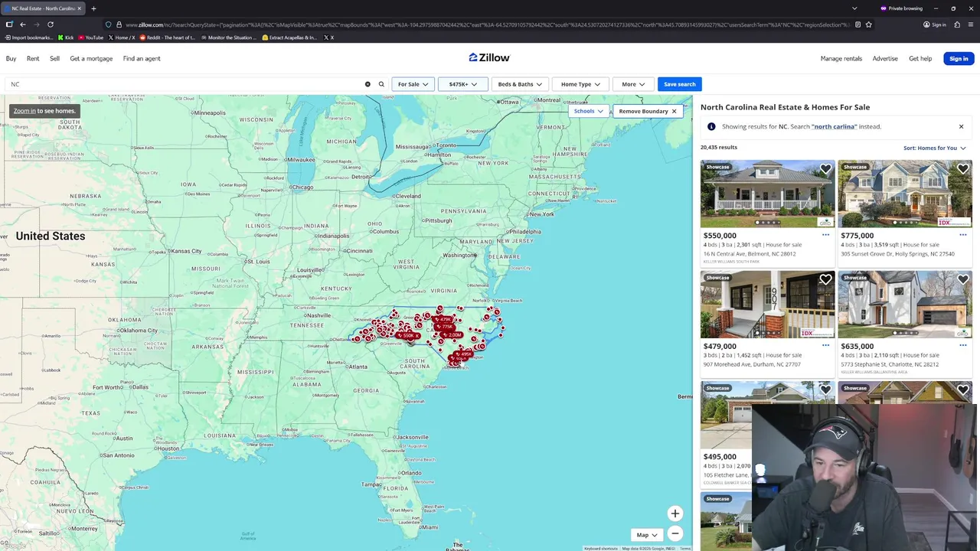Expand the For Sale filter dropdown
Viewport: 980px width, 551px height.
point(413,84)
